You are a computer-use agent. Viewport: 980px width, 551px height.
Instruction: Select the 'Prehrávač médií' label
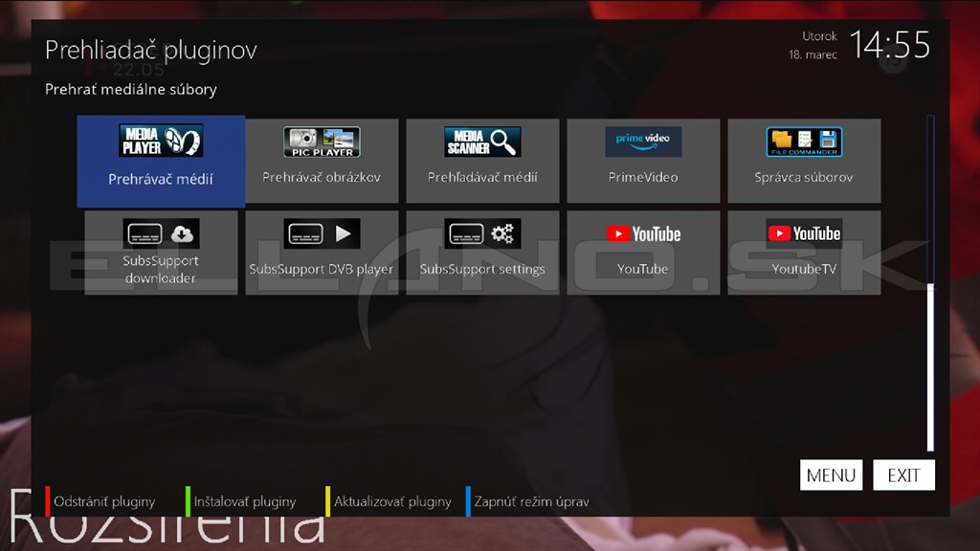pos(161,179)
